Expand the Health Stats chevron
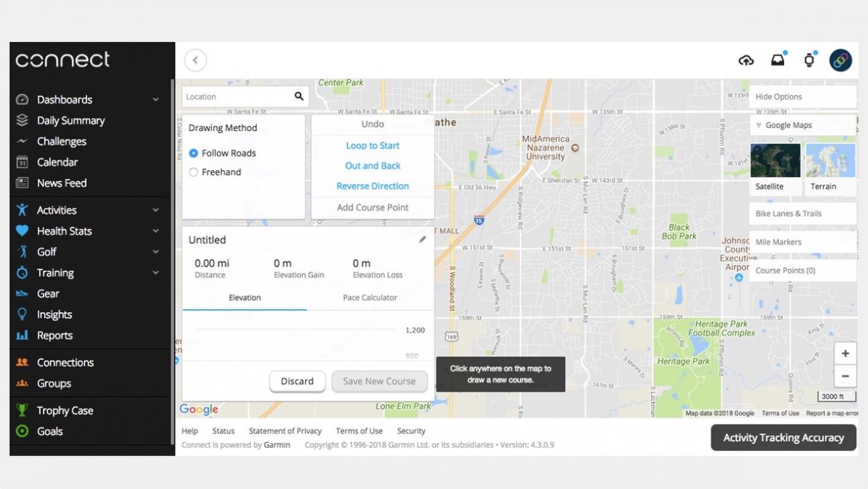 (156, 231)
